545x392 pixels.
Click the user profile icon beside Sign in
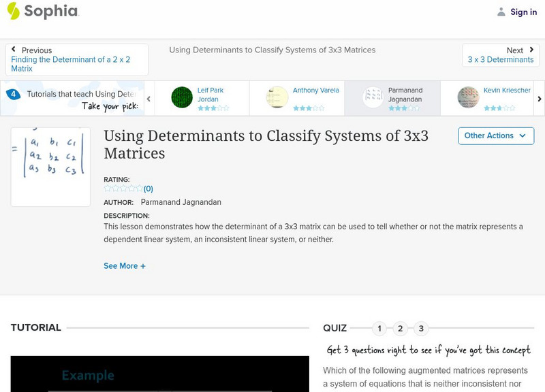pyautogui.click(x=501, y=12)
